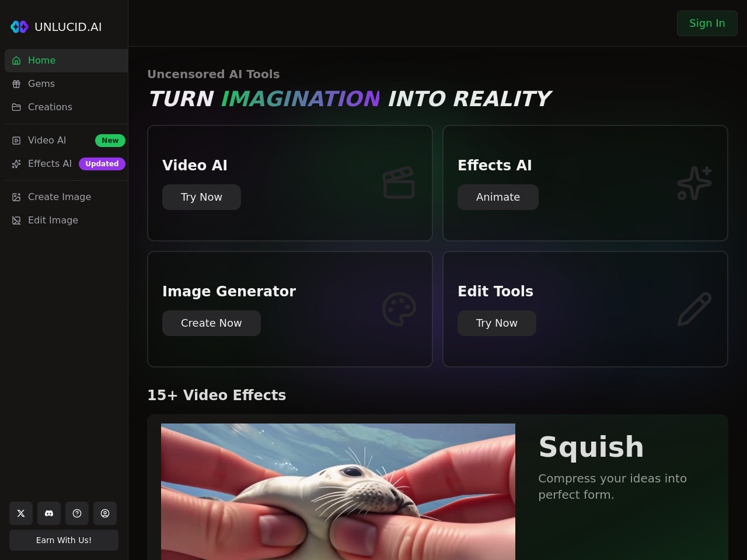Click the Unlucid.AI logo icon
The image size is (747, 560).
(x=19, y=27)
